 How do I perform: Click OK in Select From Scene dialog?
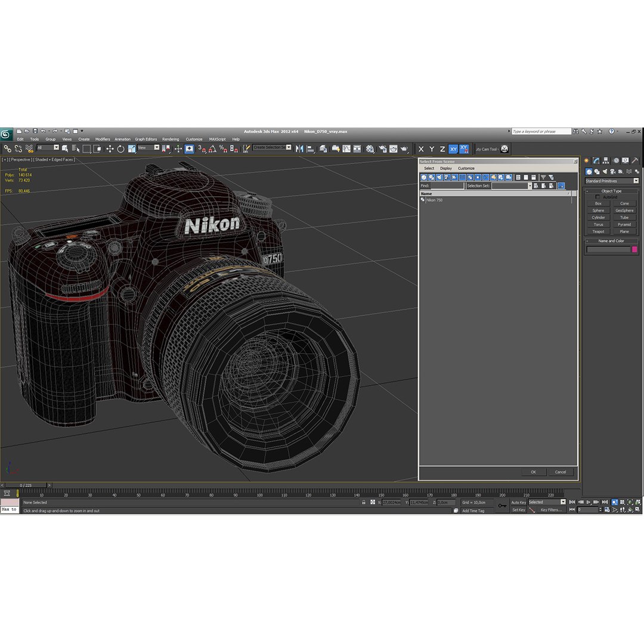[533, 472]
